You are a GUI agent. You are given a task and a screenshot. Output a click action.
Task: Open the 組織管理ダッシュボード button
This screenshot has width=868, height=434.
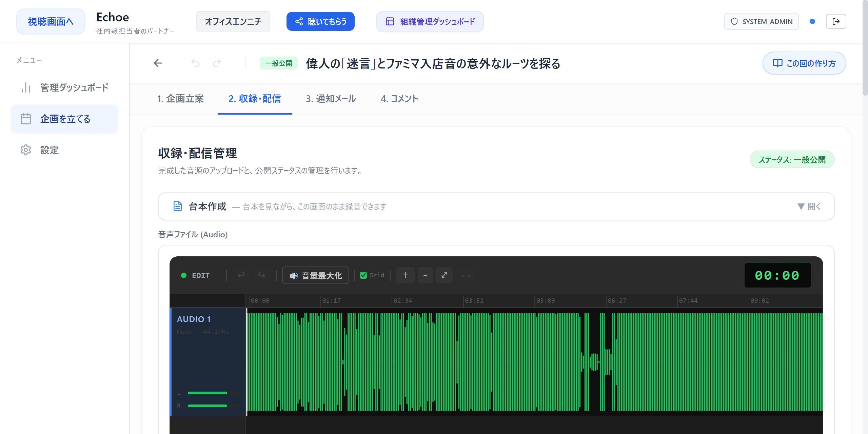(430, 21)
